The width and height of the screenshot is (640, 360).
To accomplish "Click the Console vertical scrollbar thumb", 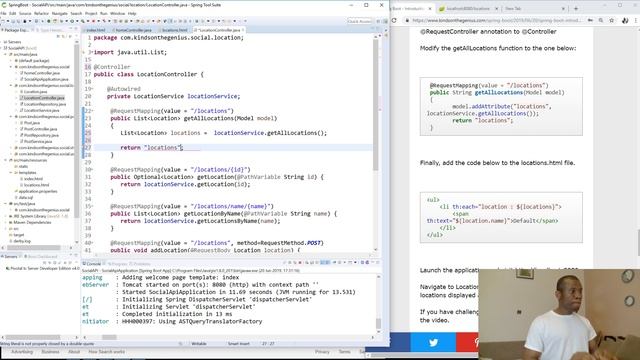I will tap(378, 324).
